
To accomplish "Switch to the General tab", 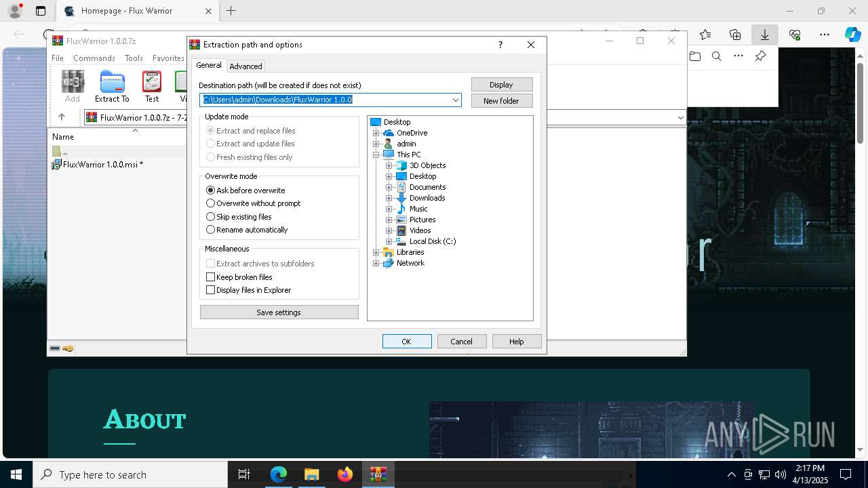I will 209,65.
